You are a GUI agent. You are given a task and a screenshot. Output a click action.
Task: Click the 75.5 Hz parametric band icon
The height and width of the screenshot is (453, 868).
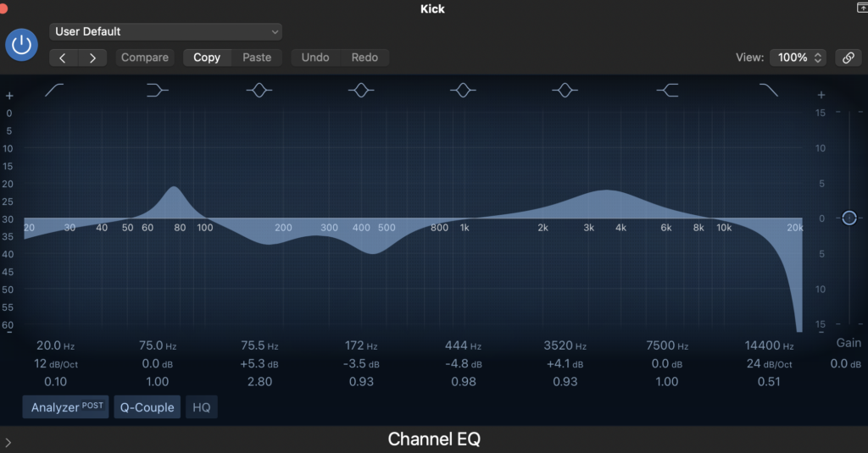click(x=259, y=90)
